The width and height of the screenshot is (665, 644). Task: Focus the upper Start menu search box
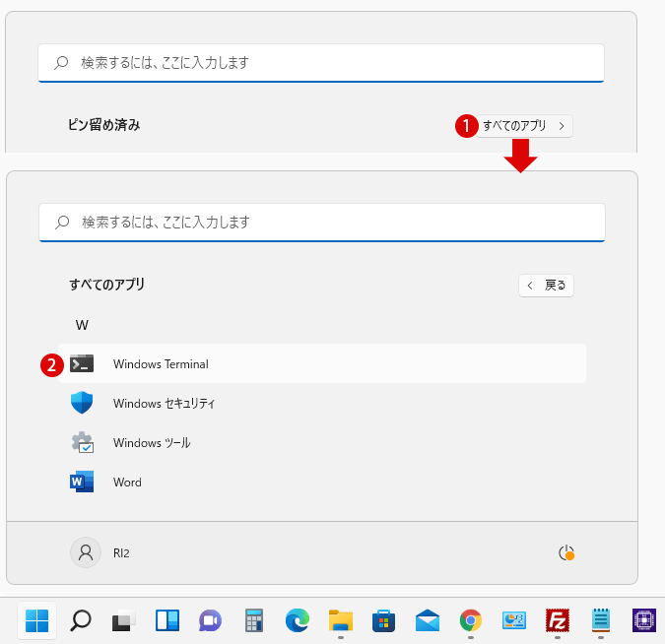pos(321,63)
